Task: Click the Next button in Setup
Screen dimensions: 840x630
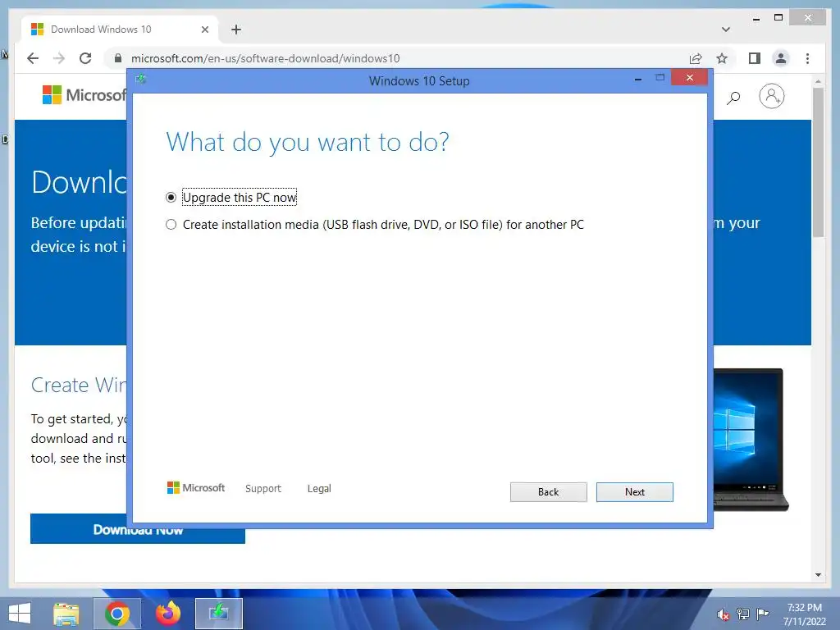Action: 634,492
